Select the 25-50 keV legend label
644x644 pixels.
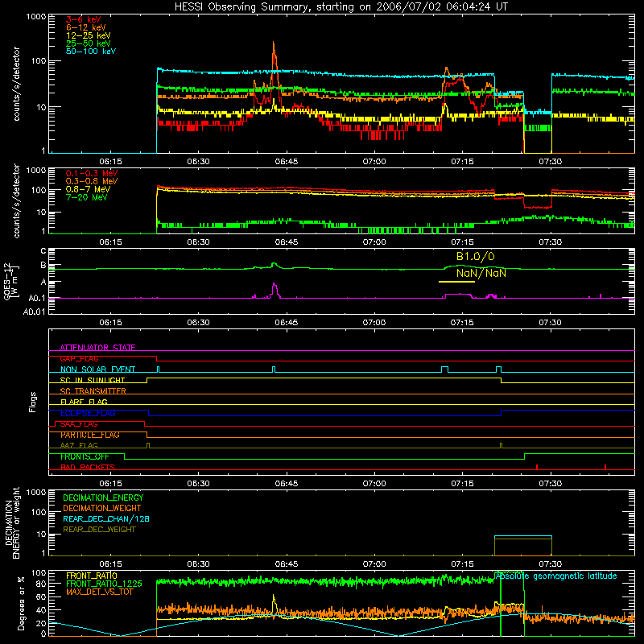click(89, 43)
